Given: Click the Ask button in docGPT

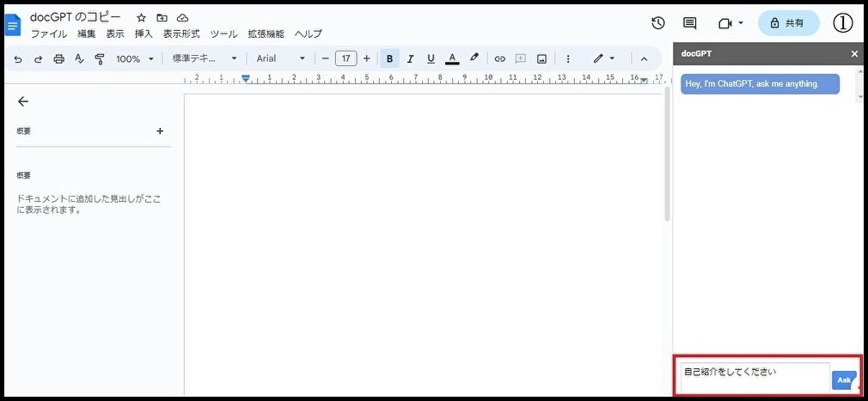Looking at the screenshot, I should click(844, 380).
